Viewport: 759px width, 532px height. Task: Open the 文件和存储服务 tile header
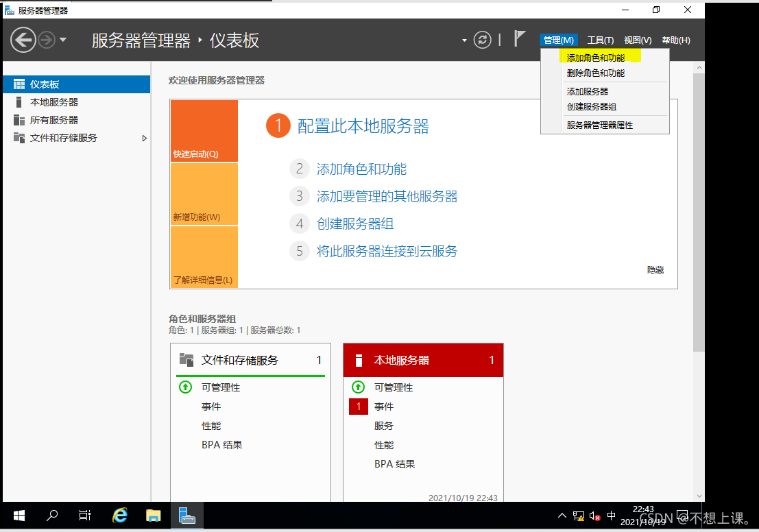(250, 360)
